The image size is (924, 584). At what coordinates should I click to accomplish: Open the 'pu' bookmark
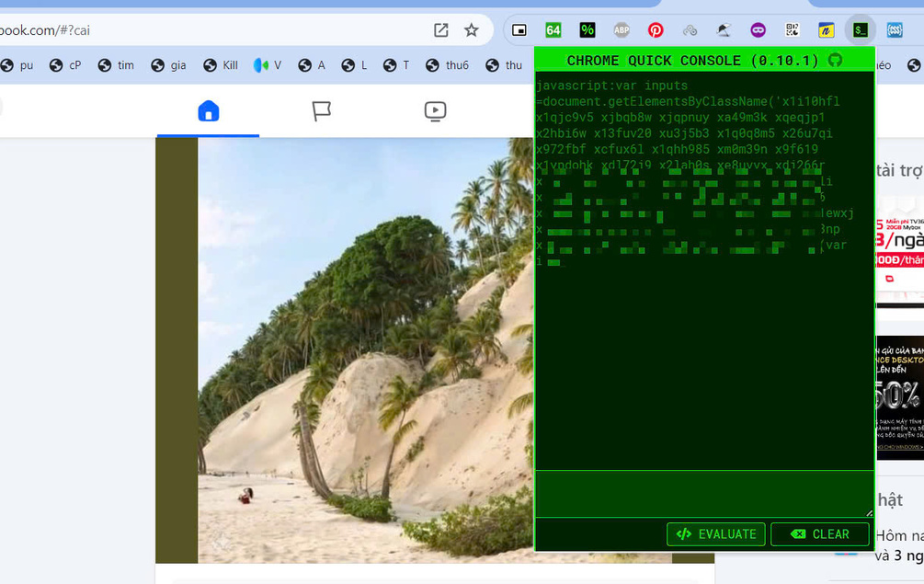17,65
